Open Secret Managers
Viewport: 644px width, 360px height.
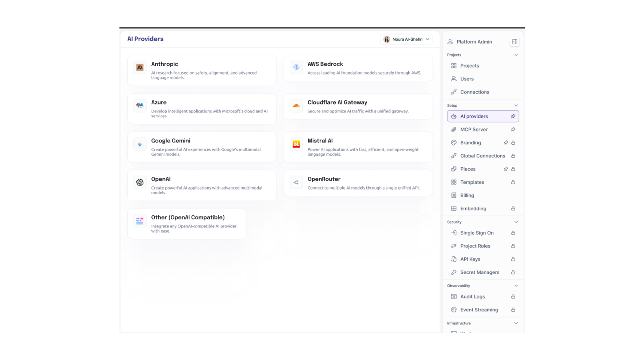(x=483, y=273)
